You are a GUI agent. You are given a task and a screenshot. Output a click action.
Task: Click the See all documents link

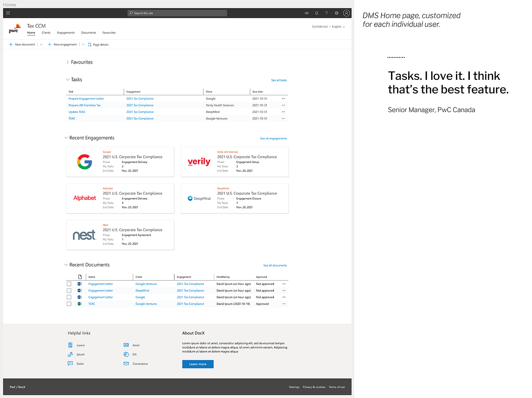275,265
